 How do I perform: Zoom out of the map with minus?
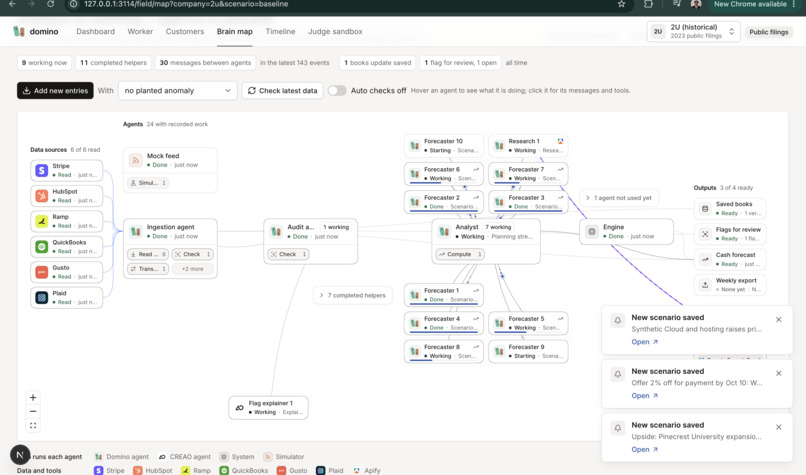click(x=33, y=411)
